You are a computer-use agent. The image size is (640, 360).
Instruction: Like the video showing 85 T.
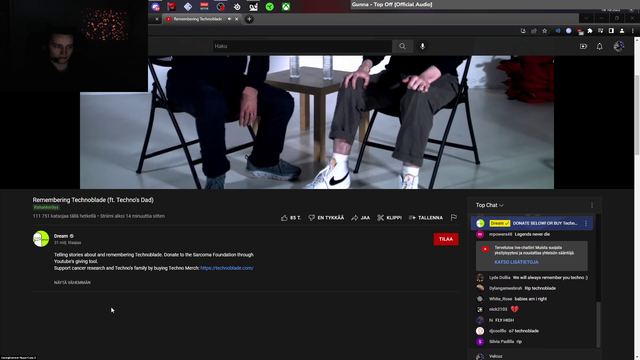pyautogui.click(x=291, y=218)
